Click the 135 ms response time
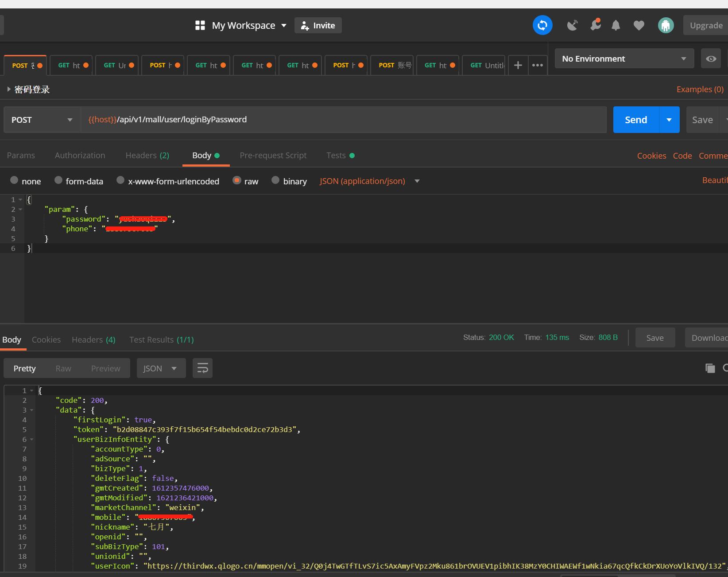 tap(557, 337)
